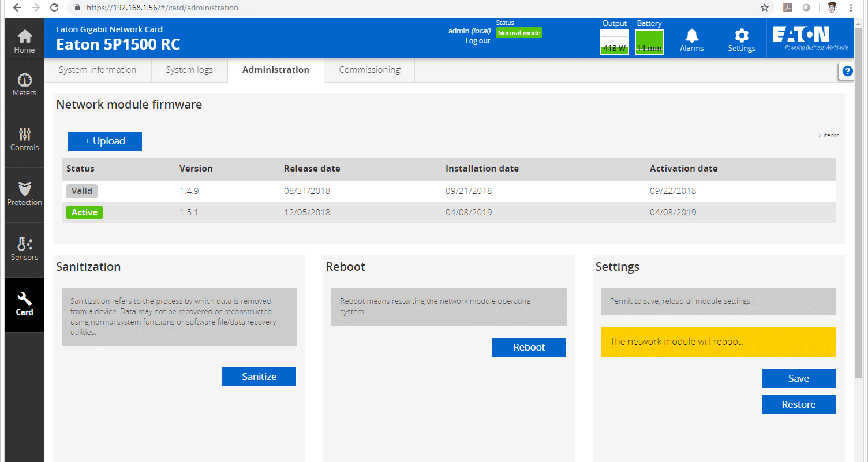
Task: Click the Activation date column header
Action: (684, 169)
